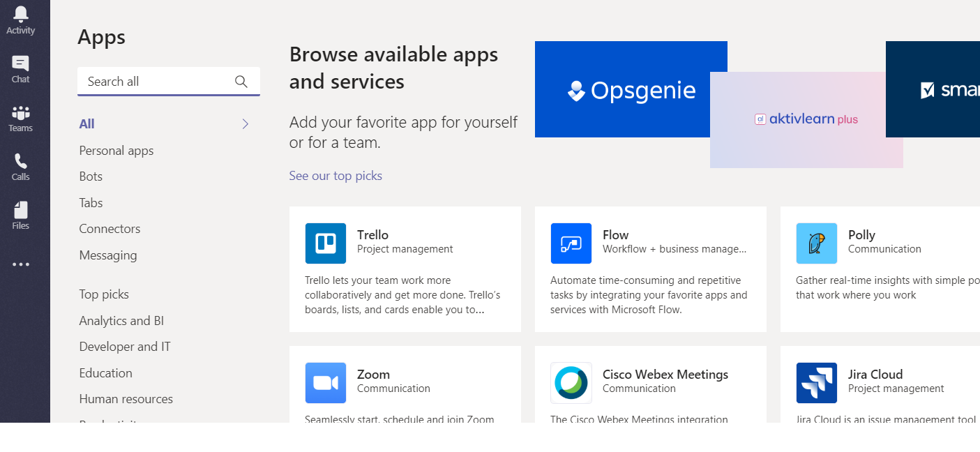The height and width of the screenshot is (452, 980).
Task: Click the Search all input field
Action: [x=169, y=82]
